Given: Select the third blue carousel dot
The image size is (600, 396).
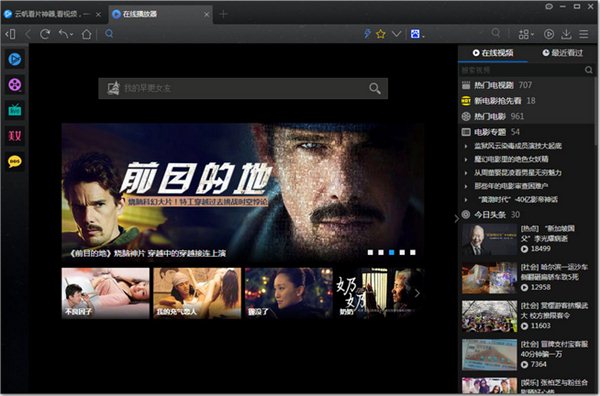Looking at the screenshot, I should pos(391,253).
